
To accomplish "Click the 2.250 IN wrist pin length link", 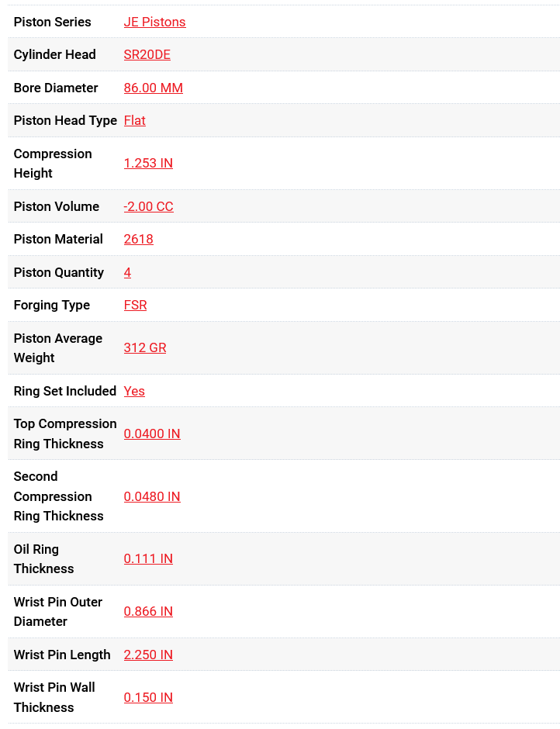I will pos(147,655).
